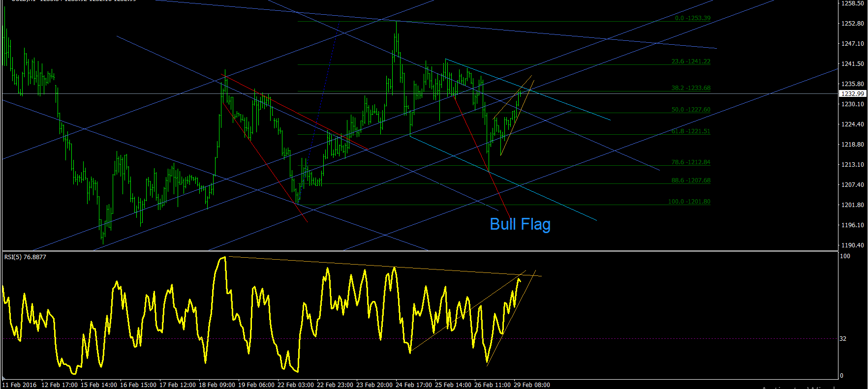
Task: Click price scale value 1213.10
Action: click(853, 165)
